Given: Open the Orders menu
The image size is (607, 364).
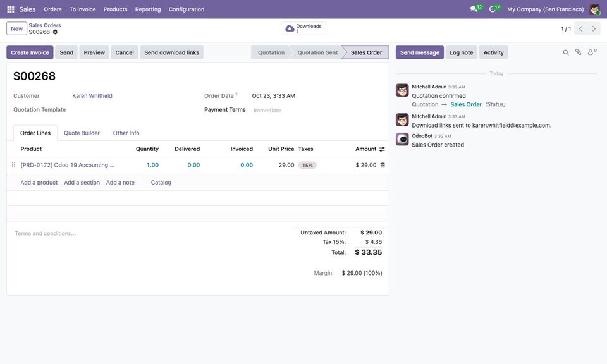Looking at the screenshot, I should 52,9.
